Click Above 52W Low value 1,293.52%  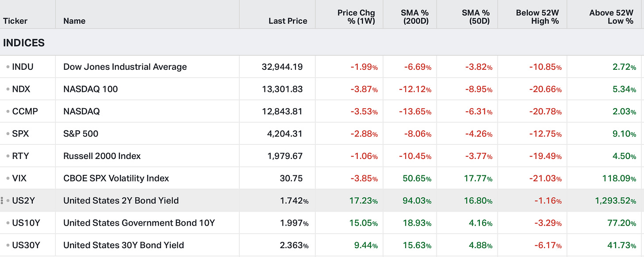point(616,200)
